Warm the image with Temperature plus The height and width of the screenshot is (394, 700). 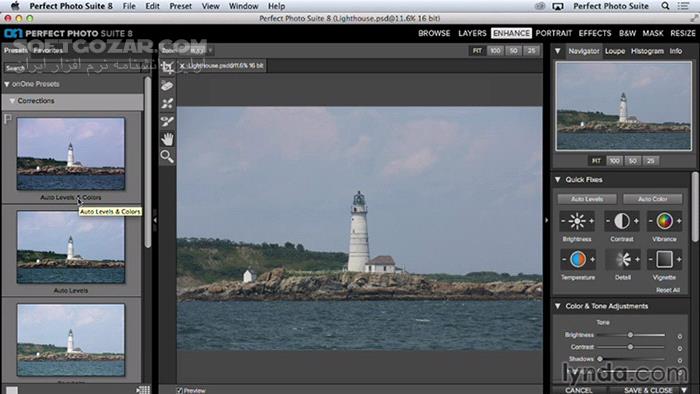[x=592, y=259]
